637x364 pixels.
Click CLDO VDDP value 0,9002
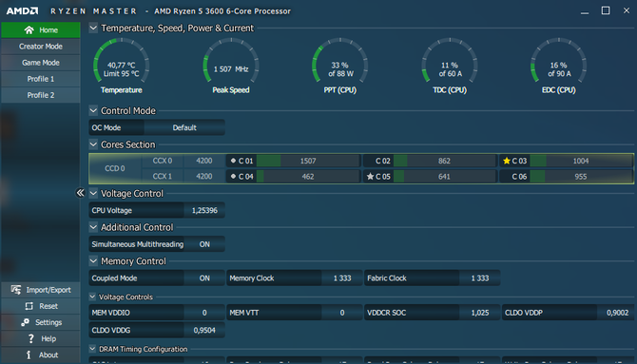[x=617, y=313]
